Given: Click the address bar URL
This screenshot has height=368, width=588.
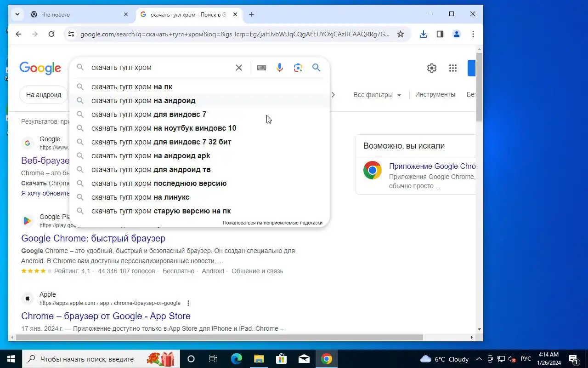Looking at the screenshot, I should (x=235, y=34).
